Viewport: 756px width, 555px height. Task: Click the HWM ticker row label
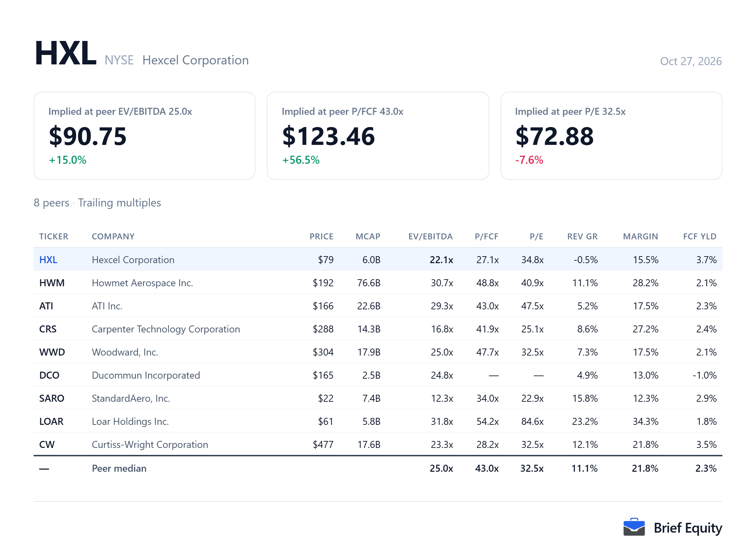52,283
